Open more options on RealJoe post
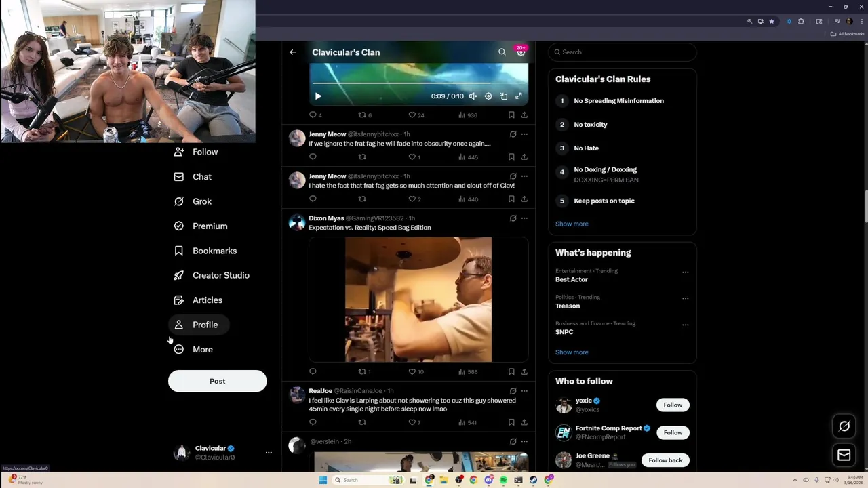This screenshot has width=868, height=488. click(524, 391)
